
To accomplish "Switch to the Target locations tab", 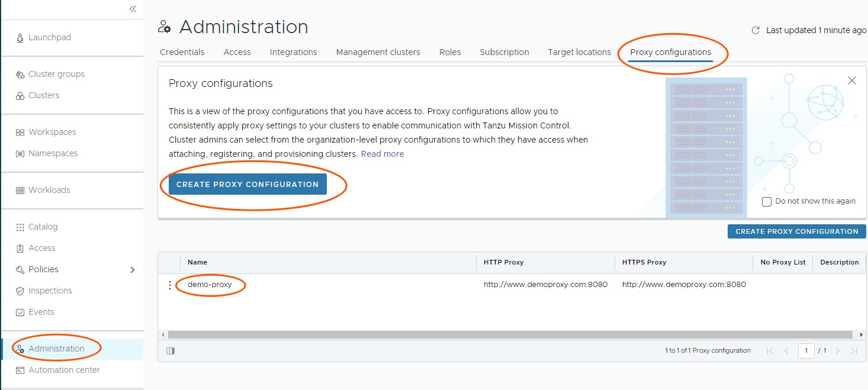I will pos(579,52).
